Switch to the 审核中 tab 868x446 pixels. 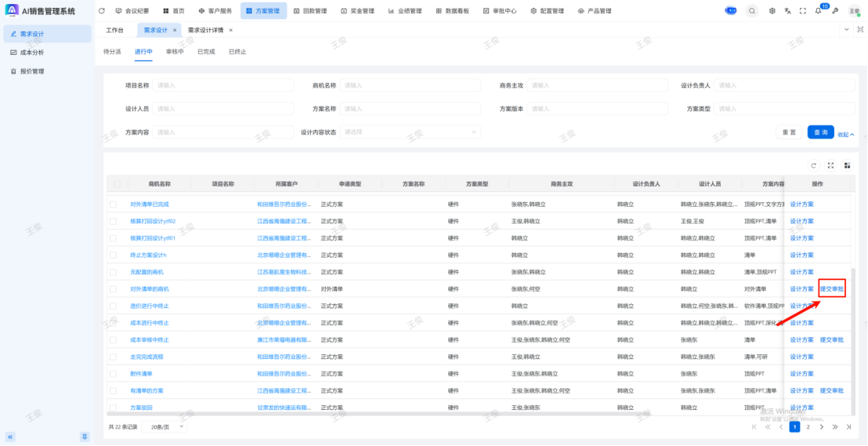pyautogui.click(x=175, y=52)
